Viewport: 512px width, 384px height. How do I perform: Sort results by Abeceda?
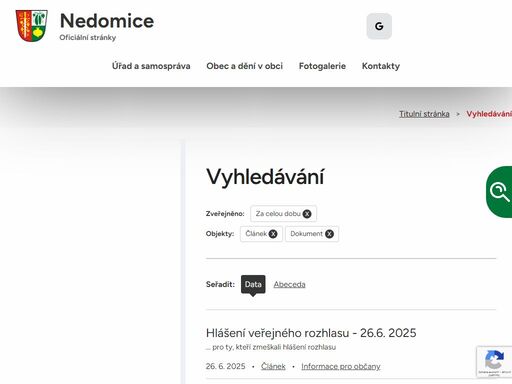coord(289,284)
